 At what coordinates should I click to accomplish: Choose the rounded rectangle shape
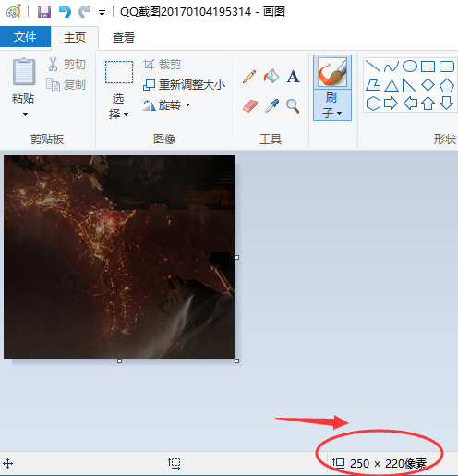pos(447,67)
